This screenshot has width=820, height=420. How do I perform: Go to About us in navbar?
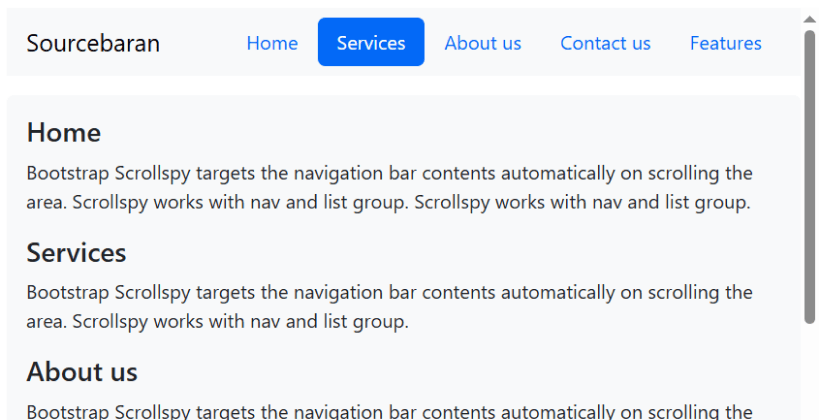[x=483, y=43]
